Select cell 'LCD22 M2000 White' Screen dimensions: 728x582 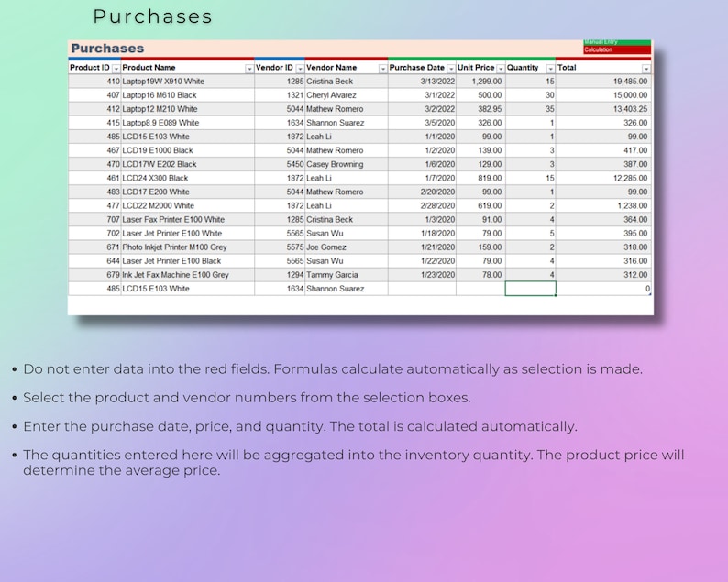click(x=188, y=205)
